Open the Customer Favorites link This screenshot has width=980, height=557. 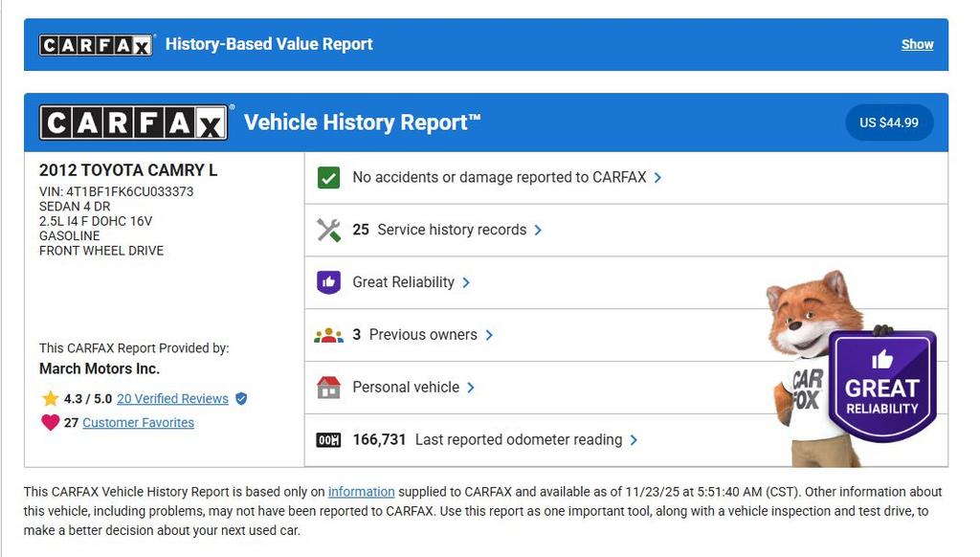tap(138, 422)
